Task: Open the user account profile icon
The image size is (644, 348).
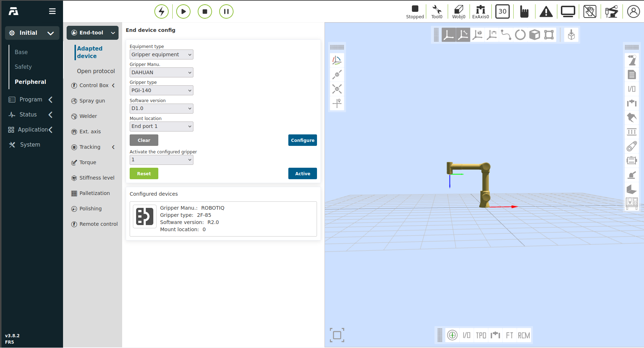Action: [x=633, y=12]
